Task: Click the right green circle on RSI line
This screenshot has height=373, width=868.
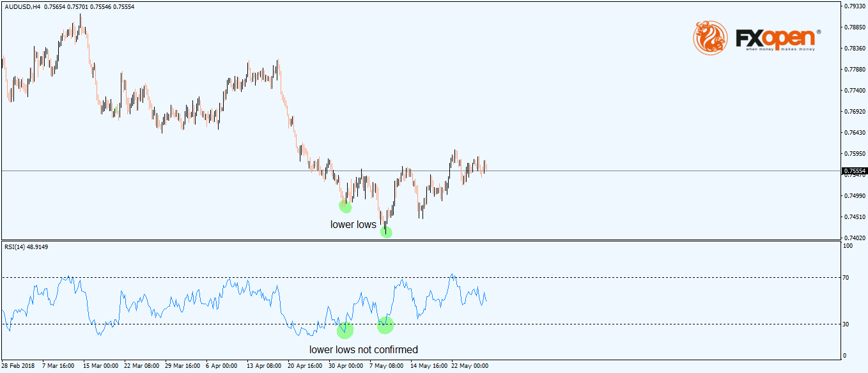Action: [385, 325]
